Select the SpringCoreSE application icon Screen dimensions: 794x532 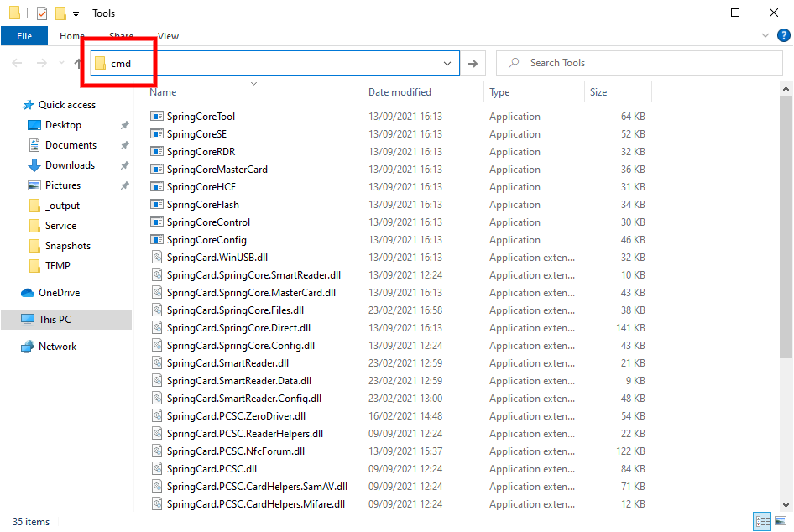[157, 134]
